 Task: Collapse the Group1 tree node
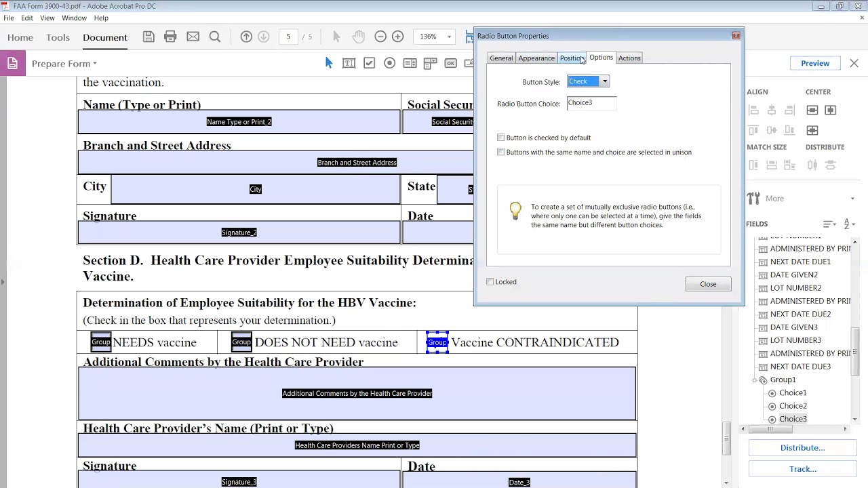coord(754,380)
